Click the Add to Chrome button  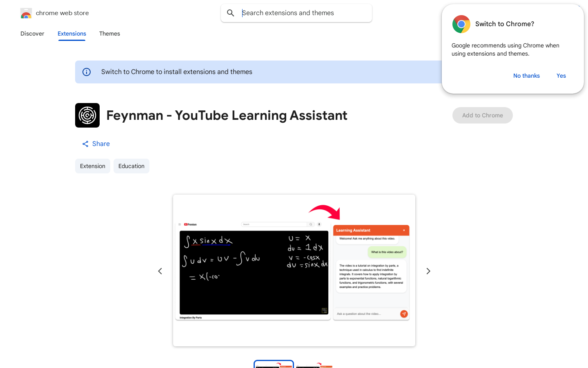coord(483,115)
